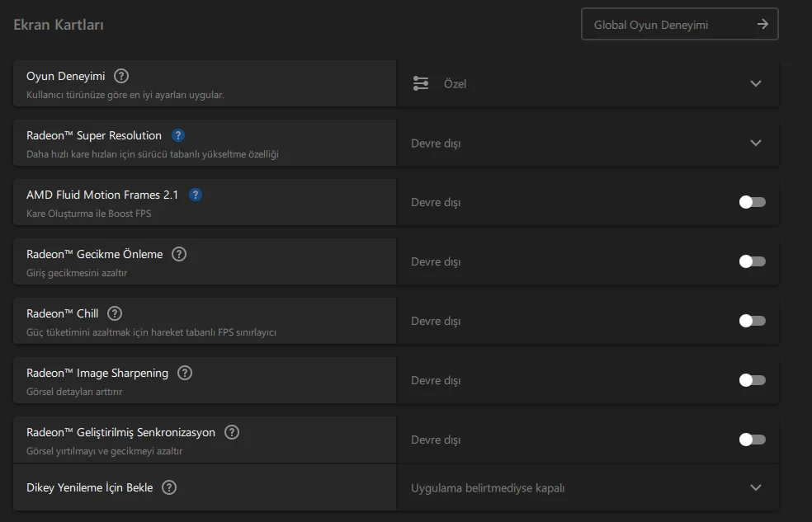Enable Radeon Image Sharpening switch
The width and height of the screenshot is (812, 522).
(x=752, y=380)
